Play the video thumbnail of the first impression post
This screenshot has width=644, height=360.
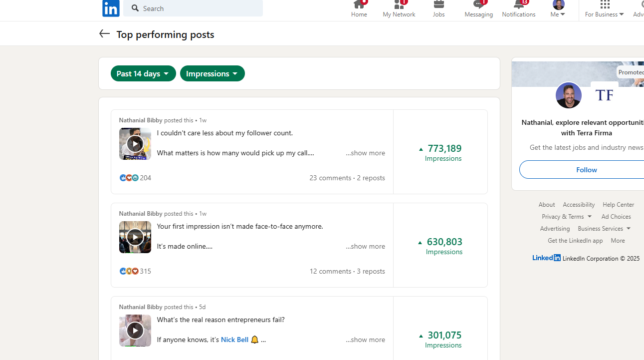click(x=135, y=237)
